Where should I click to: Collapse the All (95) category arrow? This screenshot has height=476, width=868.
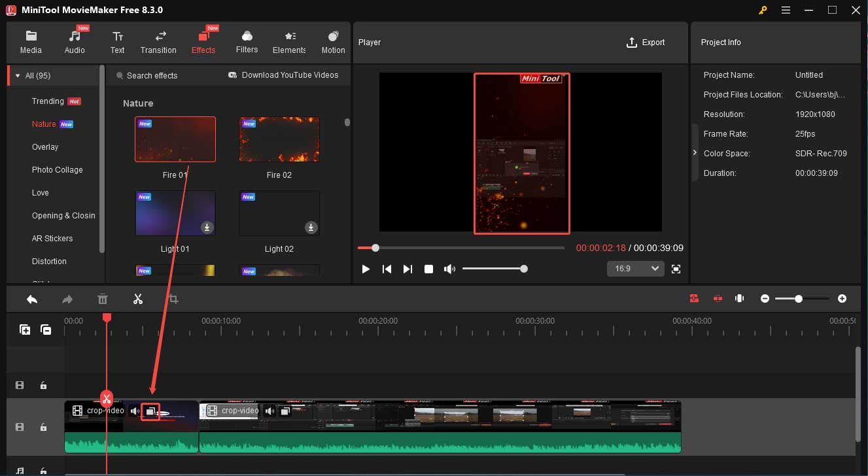tap(18, 76)
